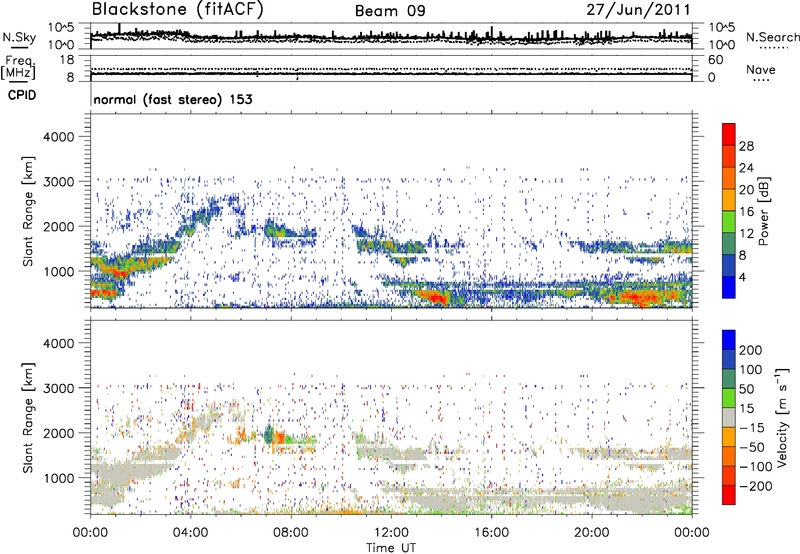
Task: Pick the red top segment of power colorbar
Action: (729, 135)
